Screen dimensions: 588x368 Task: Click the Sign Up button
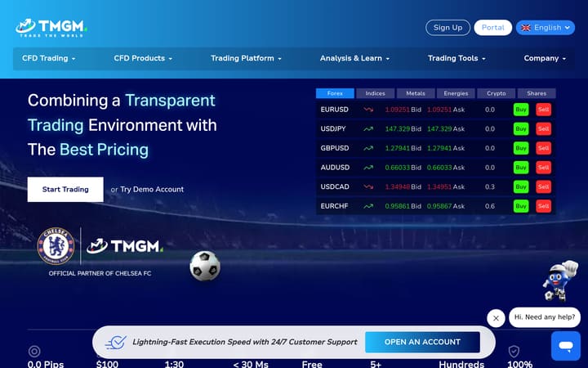(448, 28)
